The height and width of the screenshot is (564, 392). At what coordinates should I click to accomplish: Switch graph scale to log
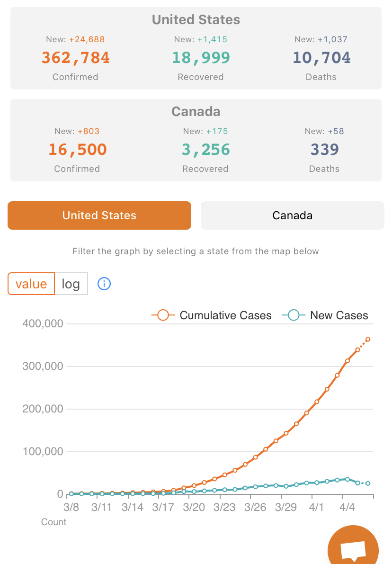coord(71,284)
